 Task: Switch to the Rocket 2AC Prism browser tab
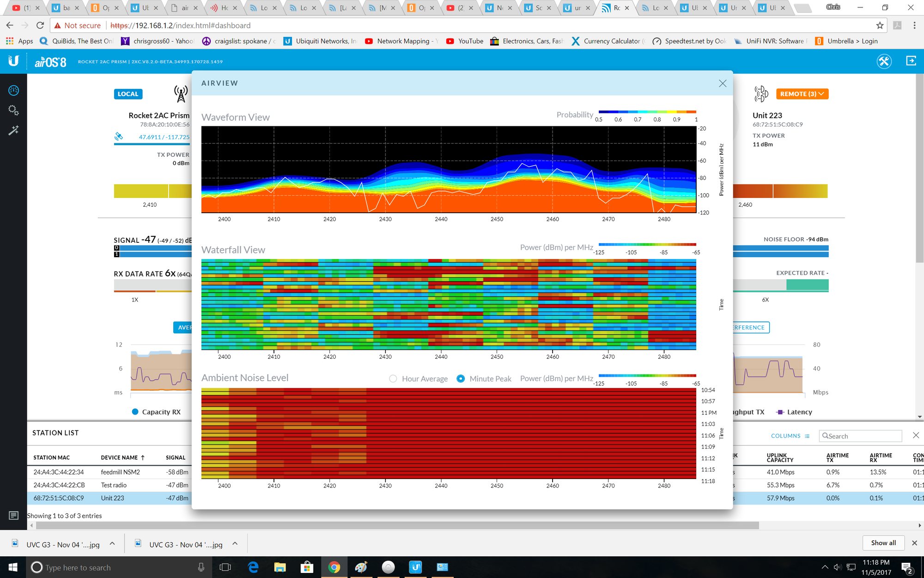click(x=616, y=8)
